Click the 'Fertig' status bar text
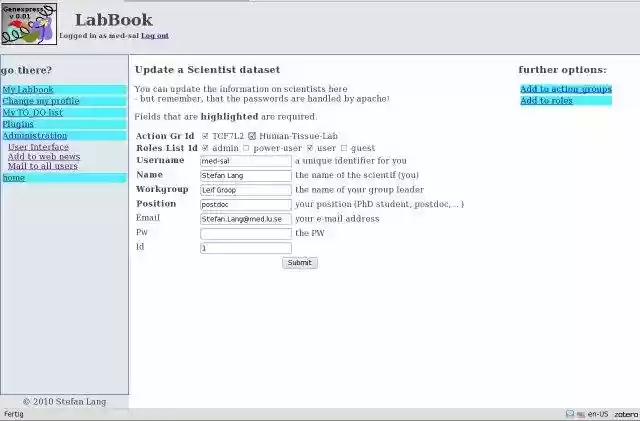The height and width of the screenshot is (421, 640). pyautogui.click(x=14, y=414)
